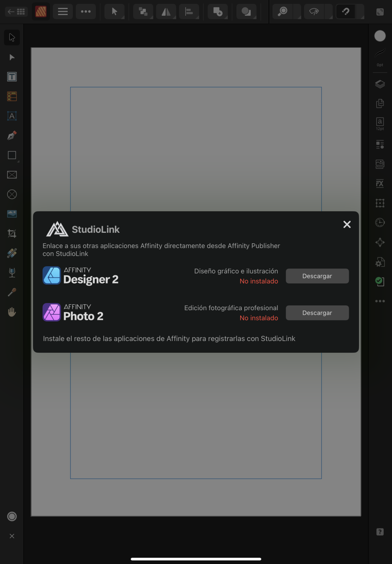Toggle the preview mode eye icon
The width and height of the screenshot is (392, 564).
tap(314, 12)
